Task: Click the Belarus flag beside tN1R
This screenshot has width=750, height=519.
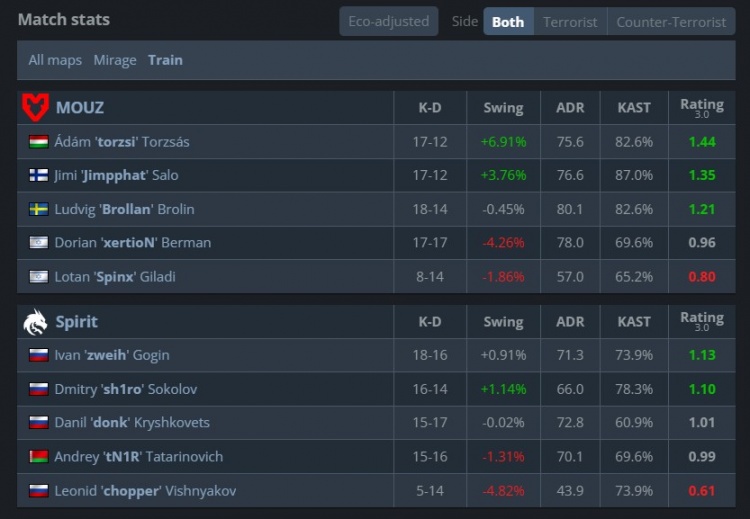Action: [x=38, y=457]
